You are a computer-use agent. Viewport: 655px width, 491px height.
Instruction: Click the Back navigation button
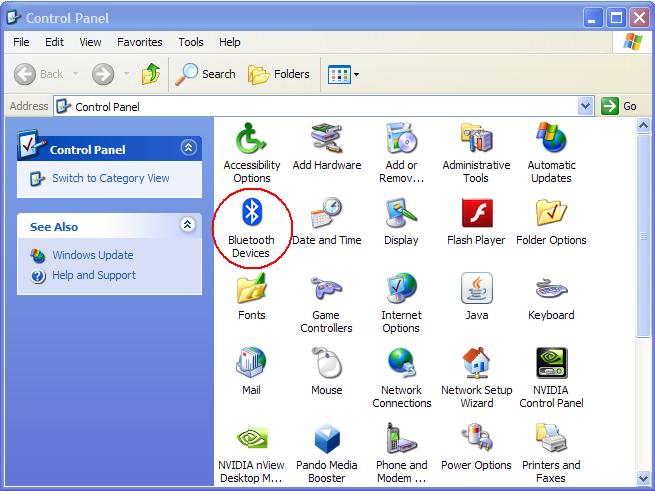[39, 74]
